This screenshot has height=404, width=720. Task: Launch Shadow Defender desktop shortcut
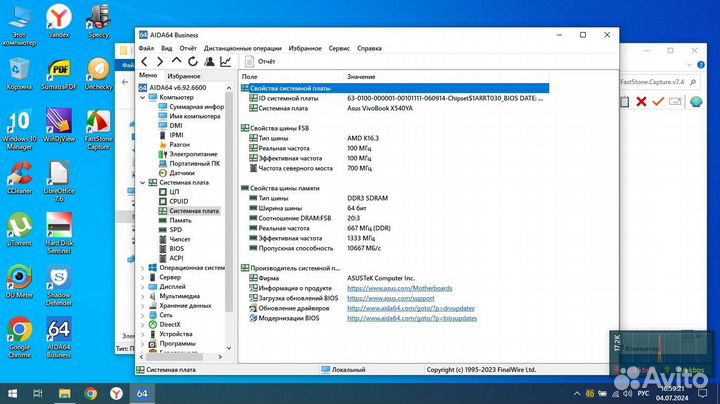[x=59, y=286]
